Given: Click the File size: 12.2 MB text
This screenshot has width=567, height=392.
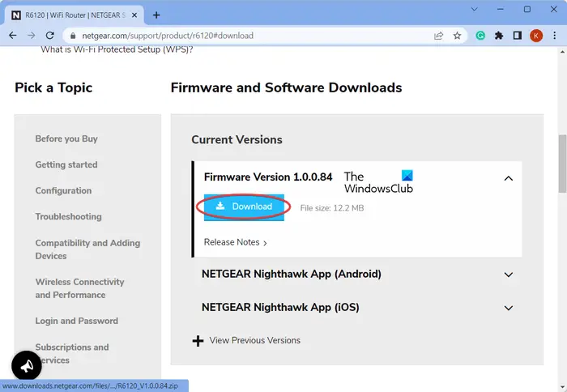Looking at the screenshot, I should click(332, 208).
